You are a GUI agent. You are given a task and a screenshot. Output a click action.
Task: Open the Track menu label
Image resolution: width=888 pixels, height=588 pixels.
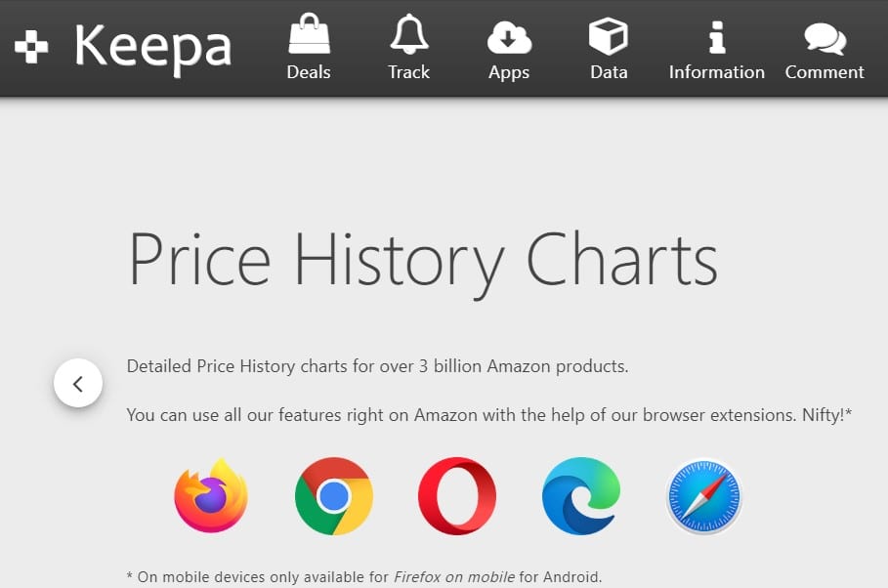pyautogui.click(x=409, y=72)
